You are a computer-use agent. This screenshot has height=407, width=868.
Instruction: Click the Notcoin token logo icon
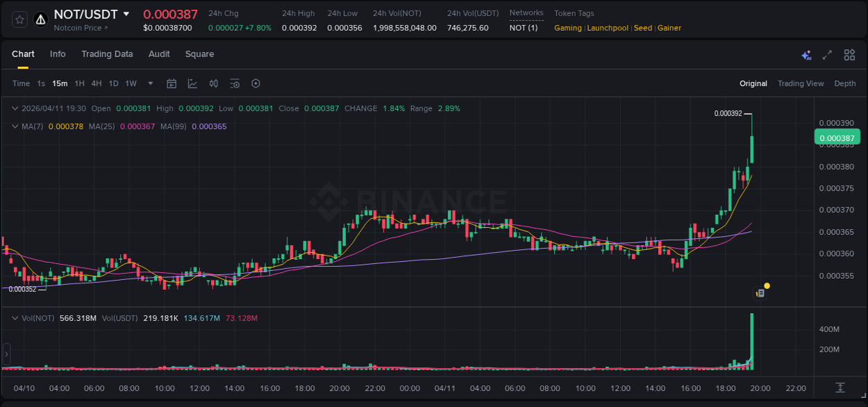40,20
